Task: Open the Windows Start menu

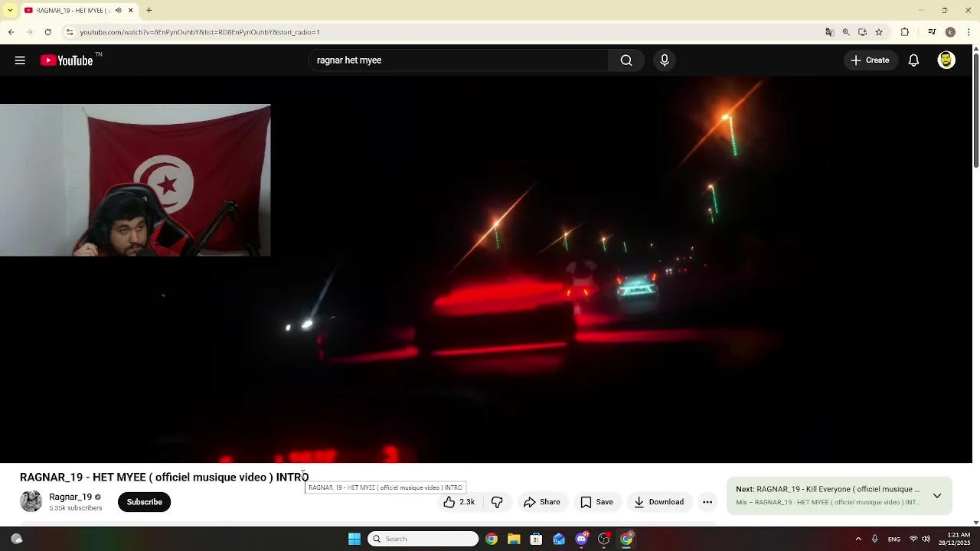Action: point(354,539)
